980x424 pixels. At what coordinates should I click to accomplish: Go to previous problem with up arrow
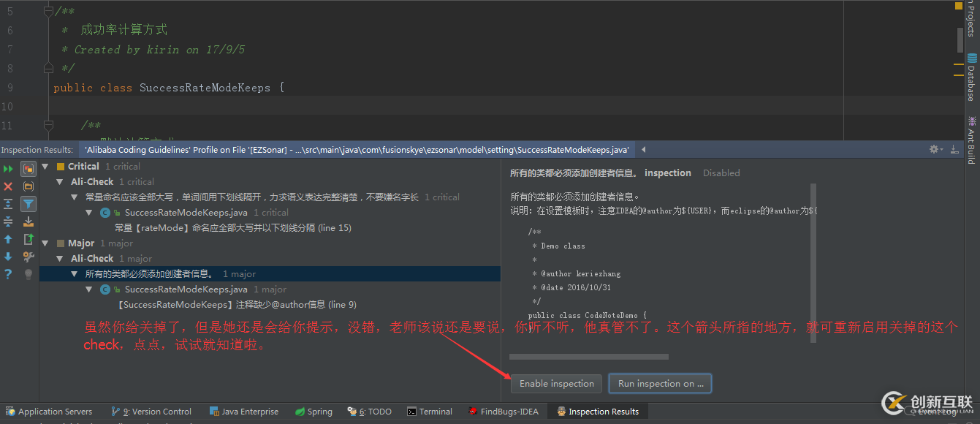(8, 239)
